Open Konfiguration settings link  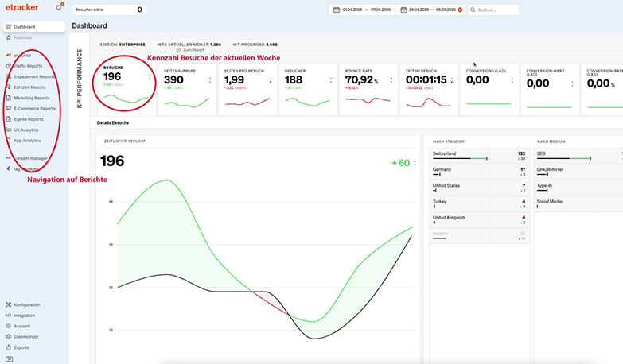(27, 305)
